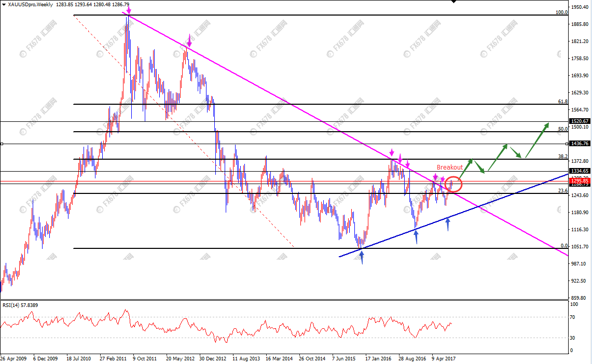Screen dimensions: 592x364
Task: Click the red Breakout text label
Action: (450, 167)
